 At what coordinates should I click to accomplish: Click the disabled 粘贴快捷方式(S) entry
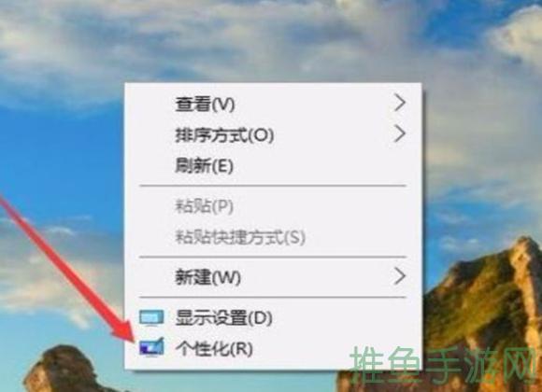pos(273,237)
